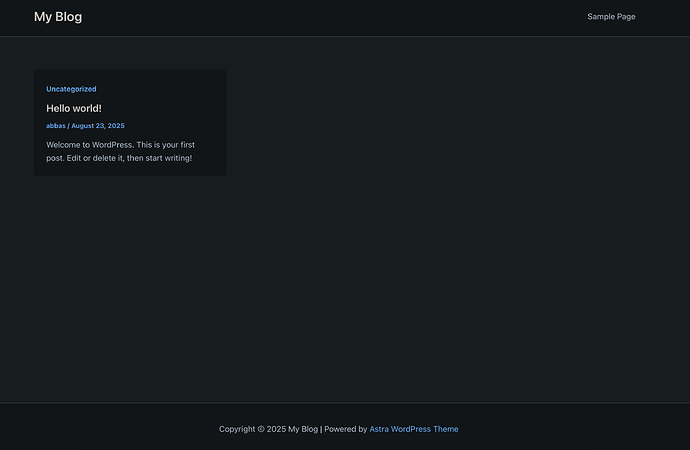This screenshot has height=450, width=690.
Task: Click the word Theme in the footer link
Action: tap(446, 429)
